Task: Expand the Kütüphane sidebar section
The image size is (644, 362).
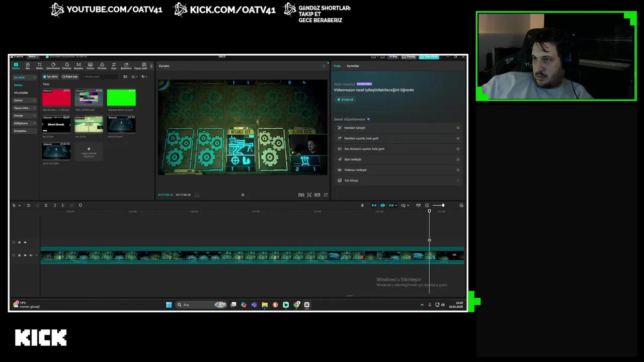Action: [x=24, y=123]
